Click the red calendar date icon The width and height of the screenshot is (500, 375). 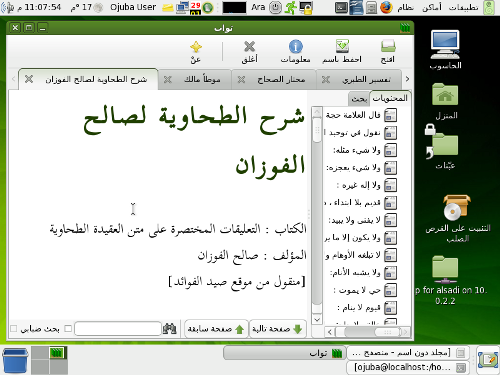(x=195, y=7)
